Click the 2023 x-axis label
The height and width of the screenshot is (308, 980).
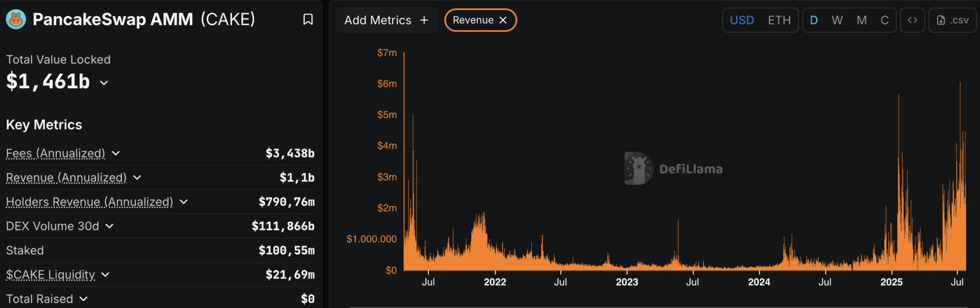[x=627, y=282]
